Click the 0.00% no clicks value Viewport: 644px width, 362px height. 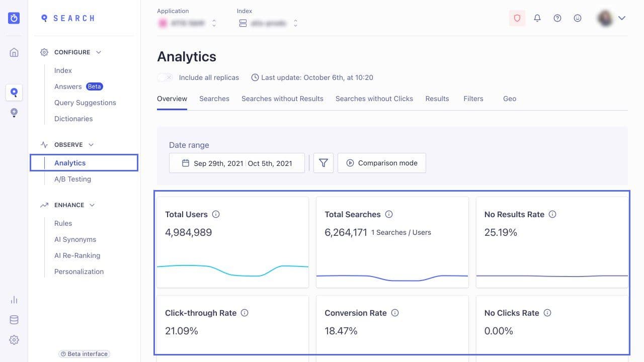(x=499, y=331)
